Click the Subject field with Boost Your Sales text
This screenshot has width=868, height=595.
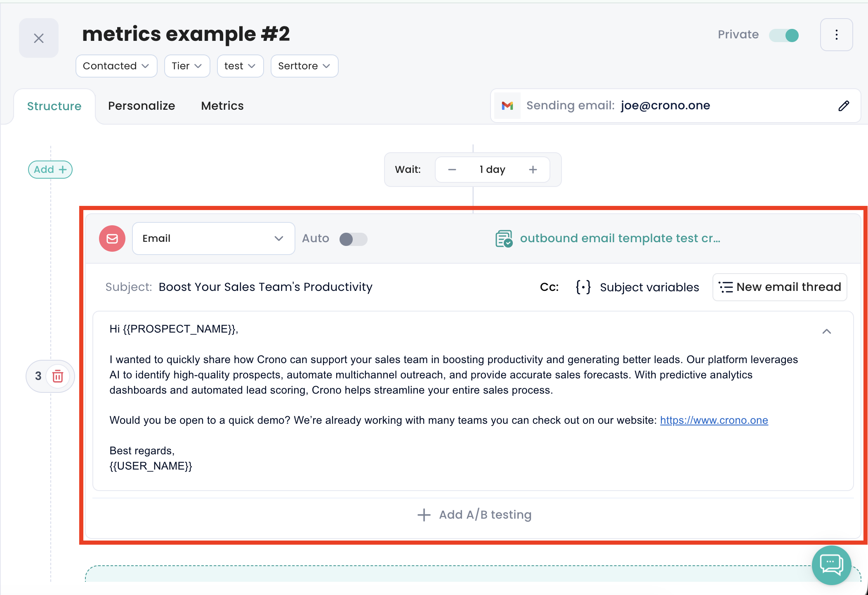coord(265,287)
